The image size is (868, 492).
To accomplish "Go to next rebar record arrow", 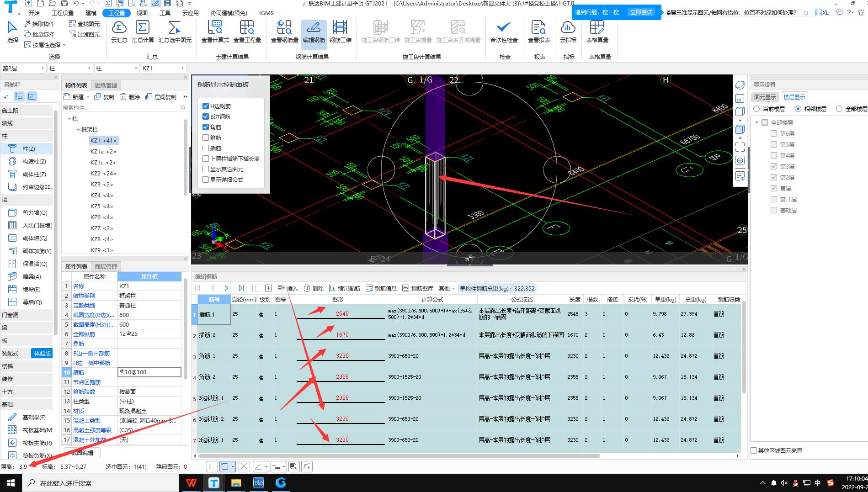I will [x=226, y=288].
